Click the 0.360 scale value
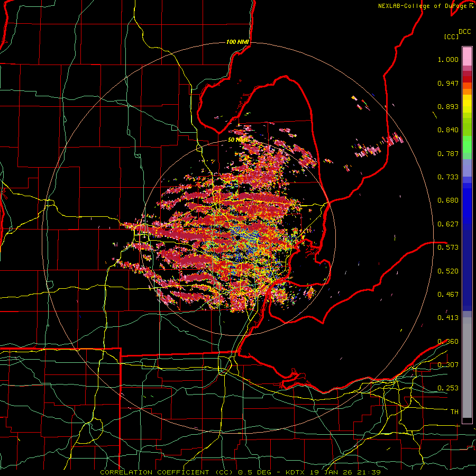This screenshot has width=476, height=476. pyautogui.click(x=448, y=342)
